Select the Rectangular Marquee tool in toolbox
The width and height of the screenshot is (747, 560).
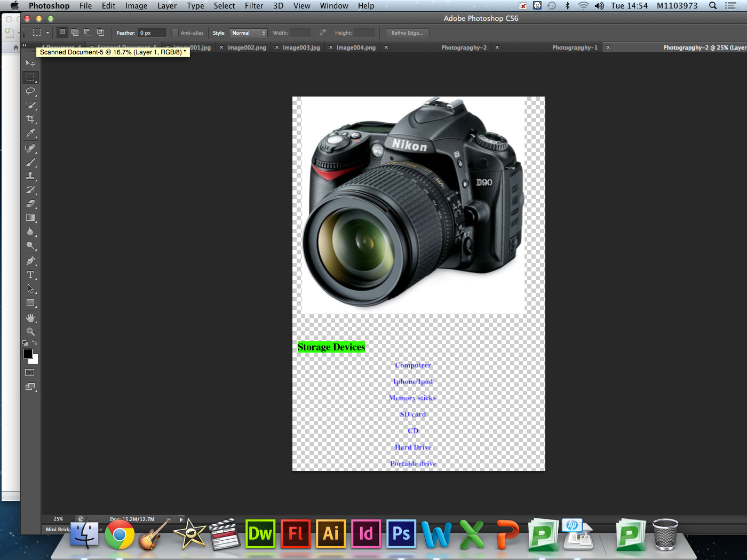[x=30, y=77]
